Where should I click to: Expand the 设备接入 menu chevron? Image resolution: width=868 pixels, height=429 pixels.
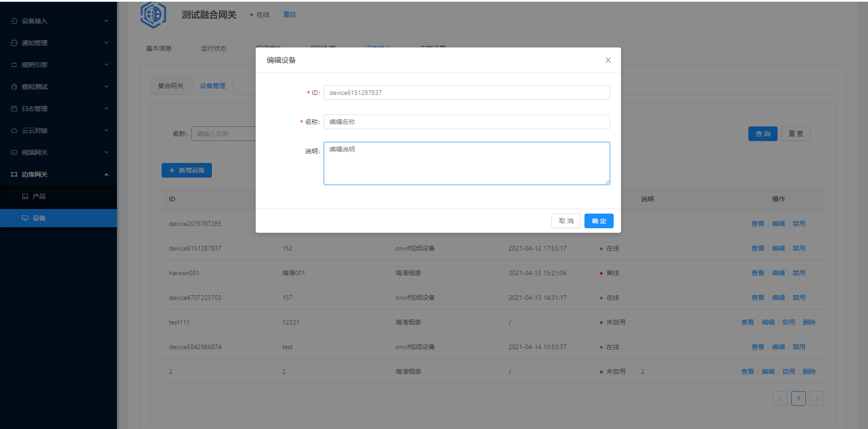point(106,21)
